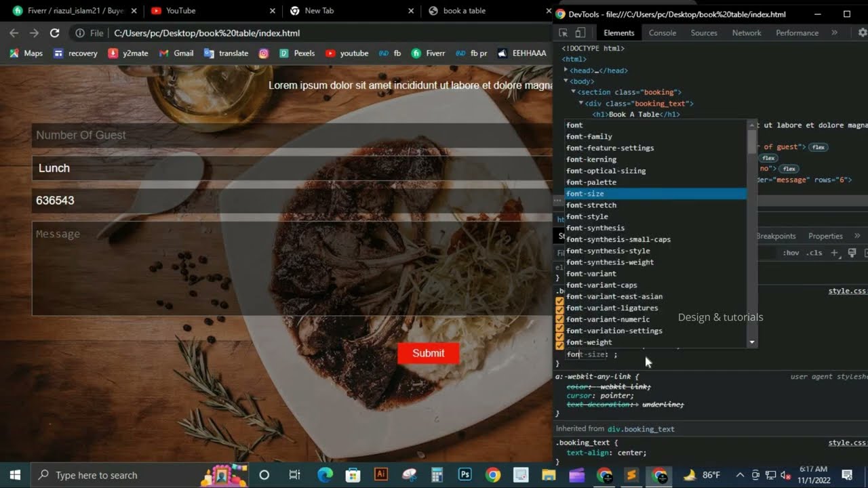Show hidden system tray icons
Viewport: 868px width, 488px height.
tap(740, 475)
